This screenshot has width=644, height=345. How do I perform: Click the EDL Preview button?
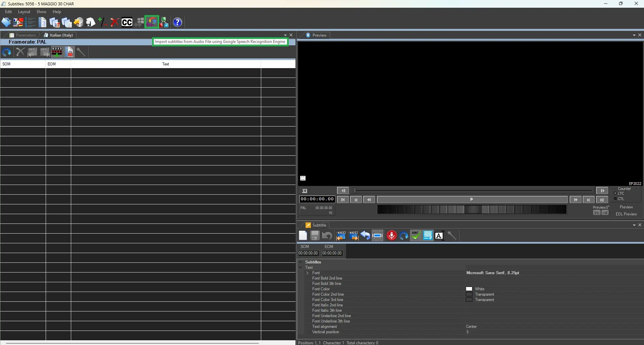pyautogui.click(x=626, y=214)
